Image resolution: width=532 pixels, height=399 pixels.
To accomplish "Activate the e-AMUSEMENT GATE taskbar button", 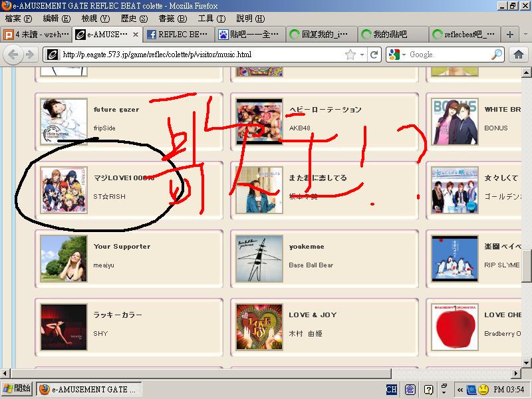I will [x=88, y=389].
